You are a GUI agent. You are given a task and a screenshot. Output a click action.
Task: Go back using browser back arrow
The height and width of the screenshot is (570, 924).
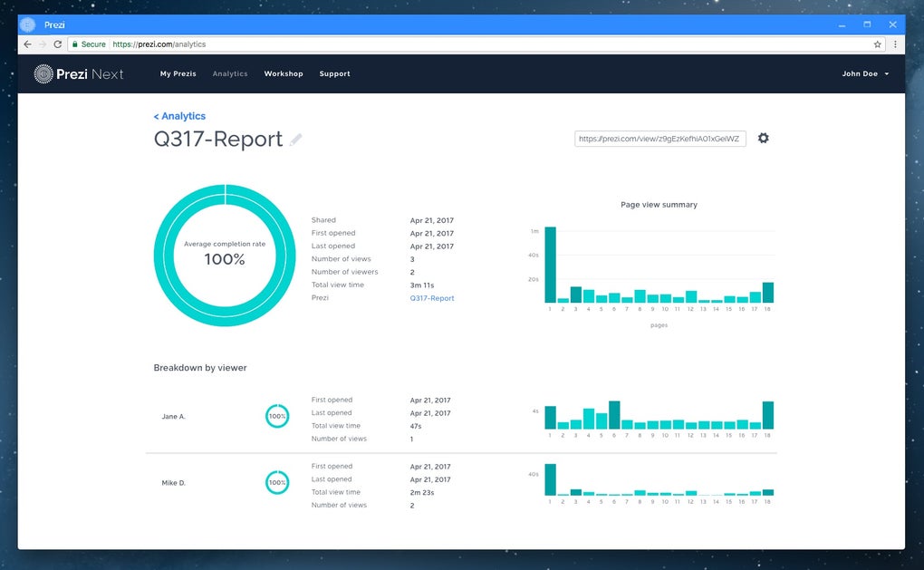point(27,44)
